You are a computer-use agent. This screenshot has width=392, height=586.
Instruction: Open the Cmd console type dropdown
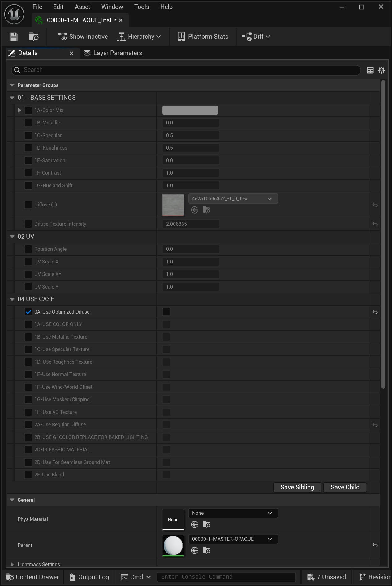(136, 577)
